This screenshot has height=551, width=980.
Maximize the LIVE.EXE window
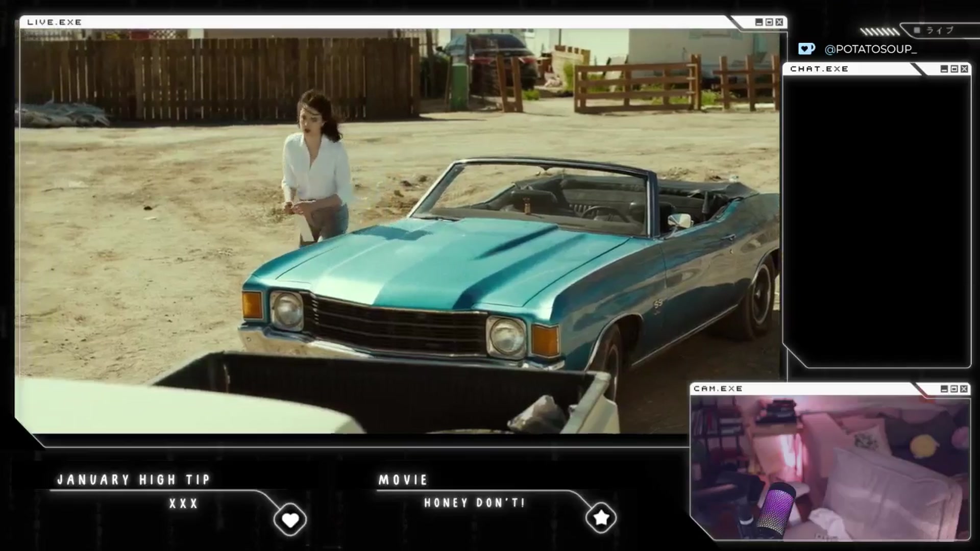pos(769,22)
